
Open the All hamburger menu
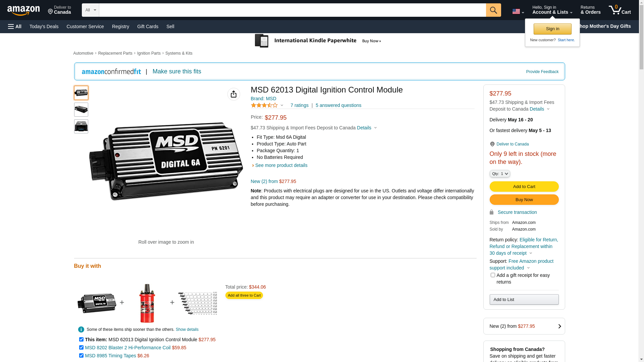(15, 26)
